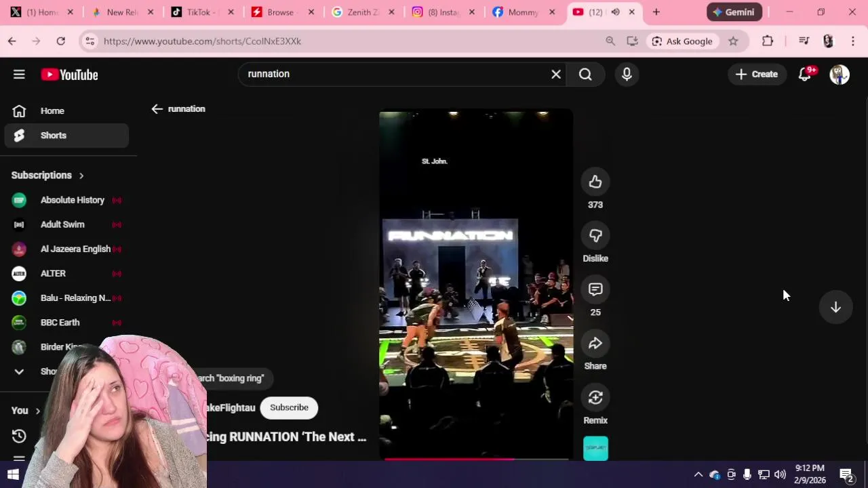
Task: Click Ask Google button
Action: click(682, 41)
